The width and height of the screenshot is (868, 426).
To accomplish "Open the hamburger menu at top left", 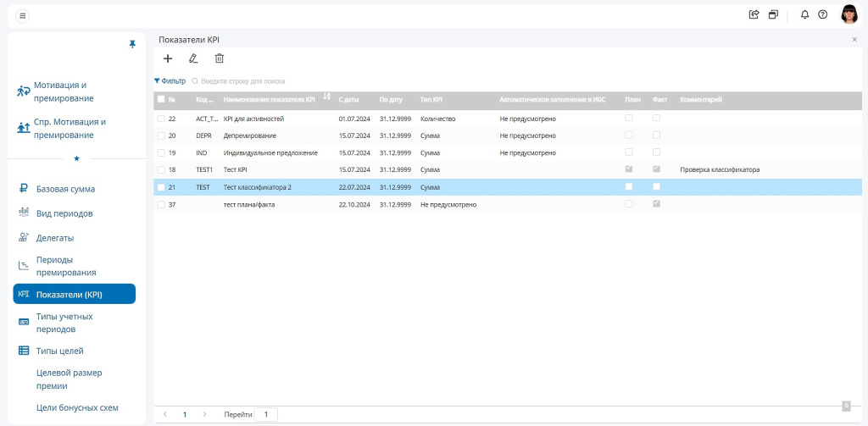I will 22,15.
